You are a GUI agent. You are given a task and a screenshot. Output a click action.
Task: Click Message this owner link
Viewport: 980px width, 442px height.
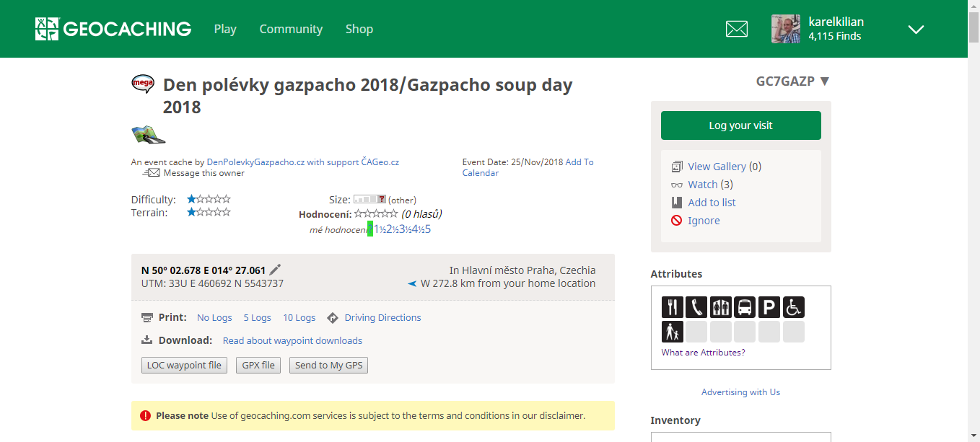(x=204, y=173)
